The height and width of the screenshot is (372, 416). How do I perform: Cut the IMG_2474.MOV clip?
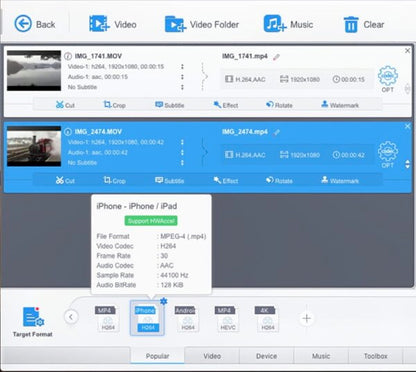(x=65, y=181)
